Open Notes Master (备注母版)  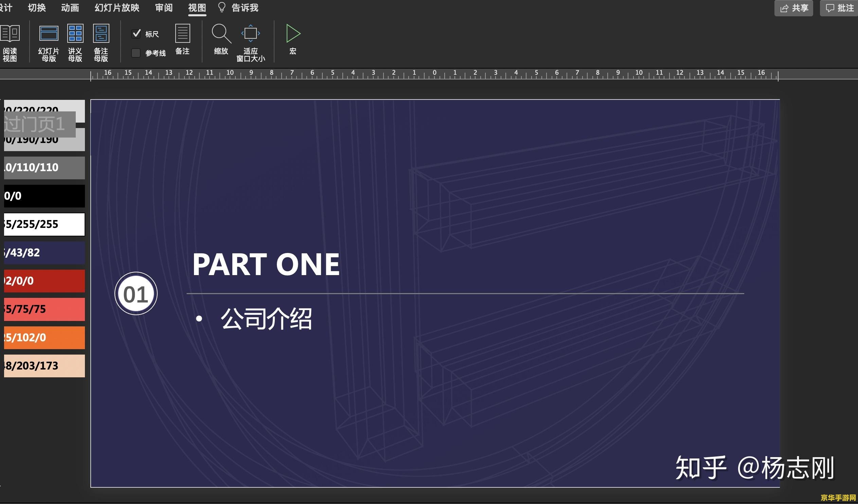(101, 43)
